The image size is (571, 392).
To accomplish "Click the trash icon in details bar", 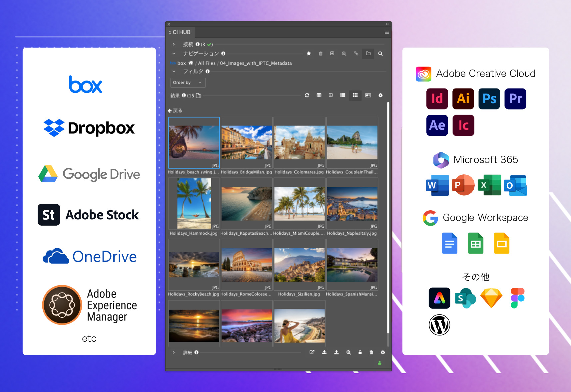I will point(371,352).
